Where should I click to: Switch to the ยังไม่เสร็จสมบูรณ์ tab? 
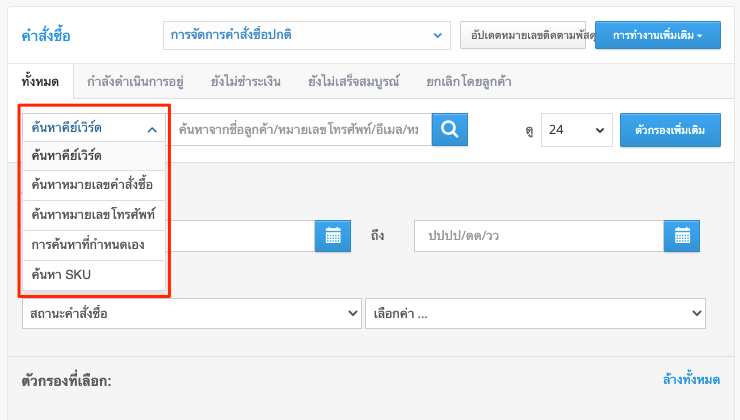(x=354, y=82)
